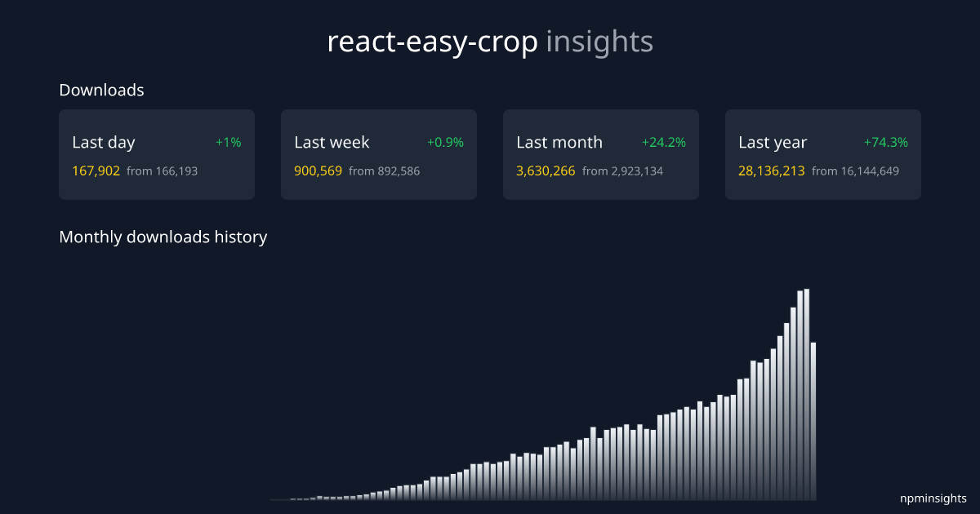Click the +0.9% weekly change indicator
980x514 pixels.
pyautogui.click(x=445, y=143)
